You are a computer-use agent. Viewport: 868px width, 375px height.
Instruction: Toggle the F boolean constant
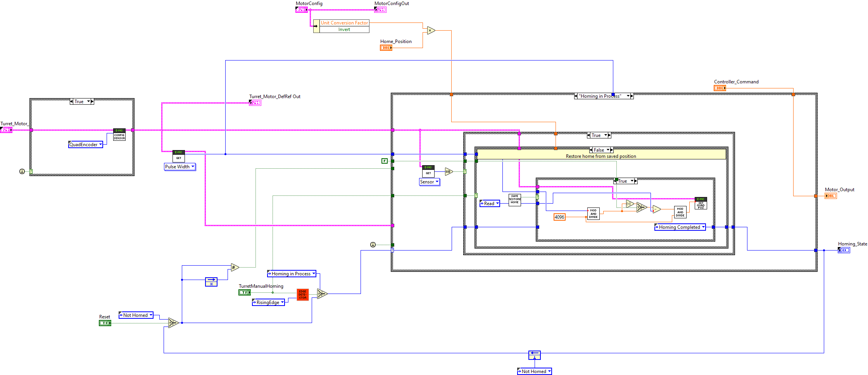[x=384, y=161]
